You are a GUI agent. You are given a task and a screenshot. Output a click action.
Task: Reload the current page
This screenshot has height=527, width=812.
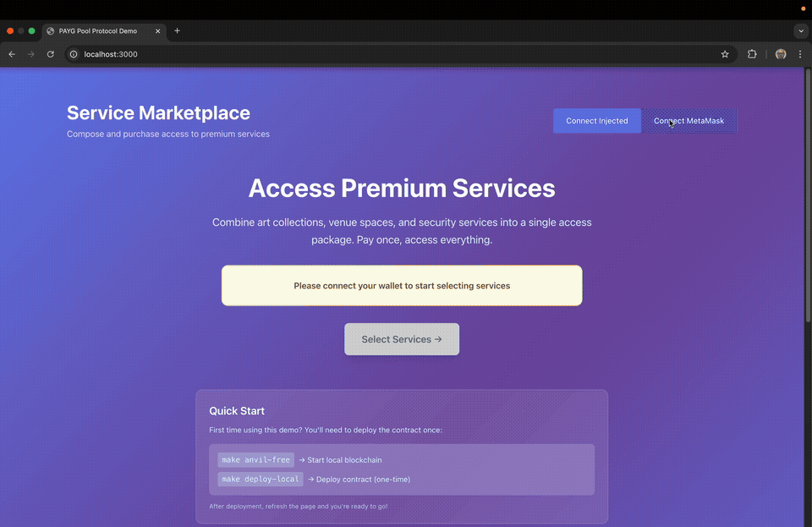pos(50,53)
